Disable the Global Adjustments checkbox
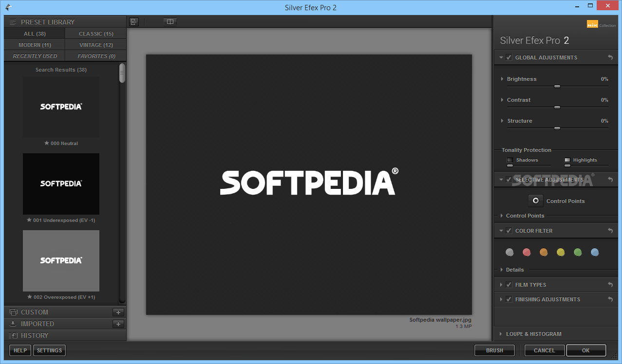Screen dimensions: 622x364 [509, 57]
